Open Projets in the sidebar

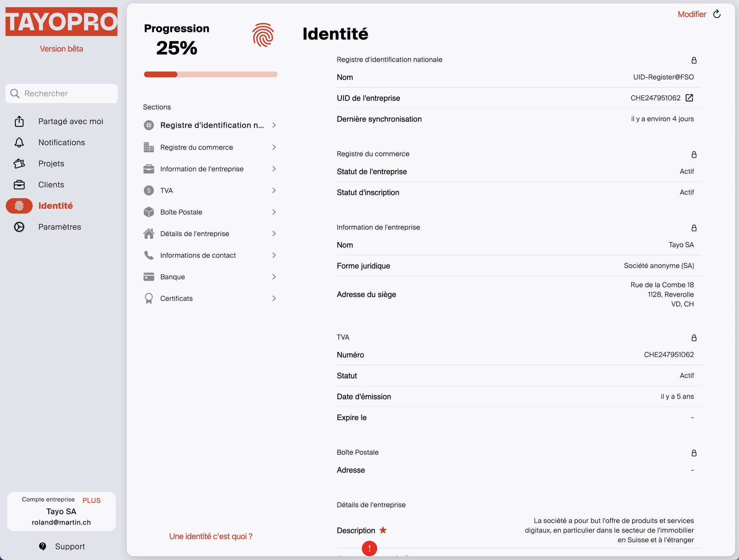51,164
